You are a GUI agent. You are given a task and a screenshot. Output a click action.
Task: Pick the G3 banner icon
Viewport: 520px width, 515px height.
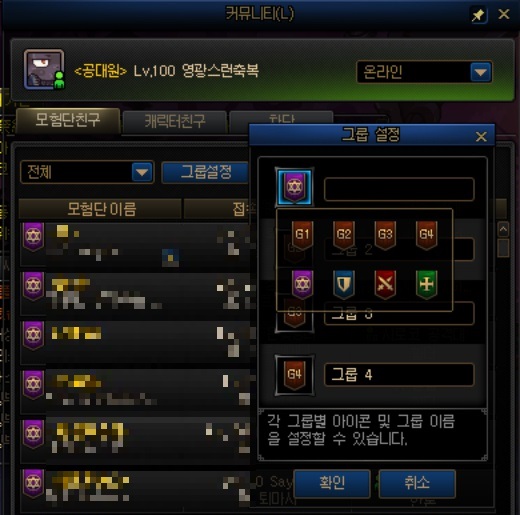385,235
